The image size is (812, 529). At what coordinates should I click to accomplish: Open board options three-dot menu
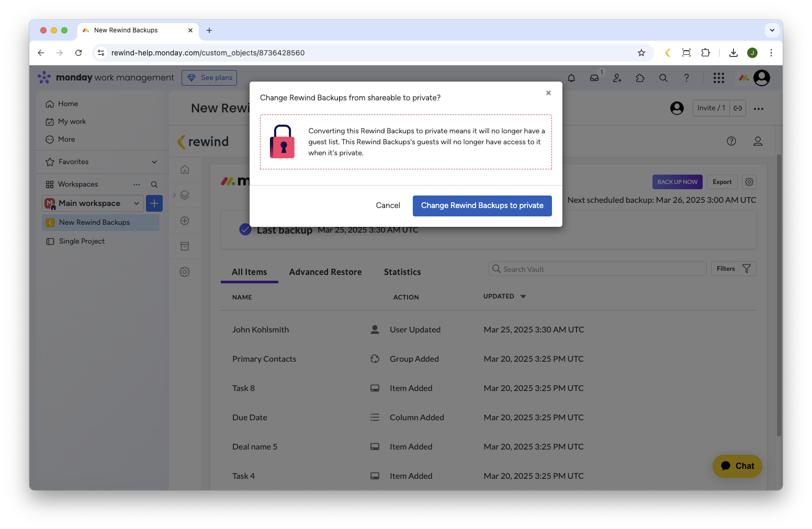pos(759,109)
